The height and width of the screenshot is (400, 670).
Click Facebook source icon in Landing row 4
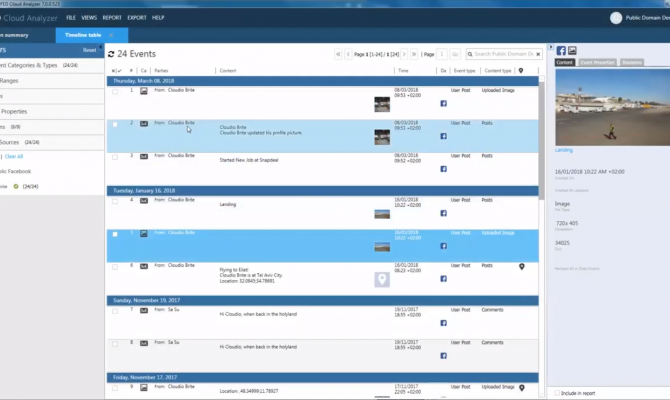444,213
